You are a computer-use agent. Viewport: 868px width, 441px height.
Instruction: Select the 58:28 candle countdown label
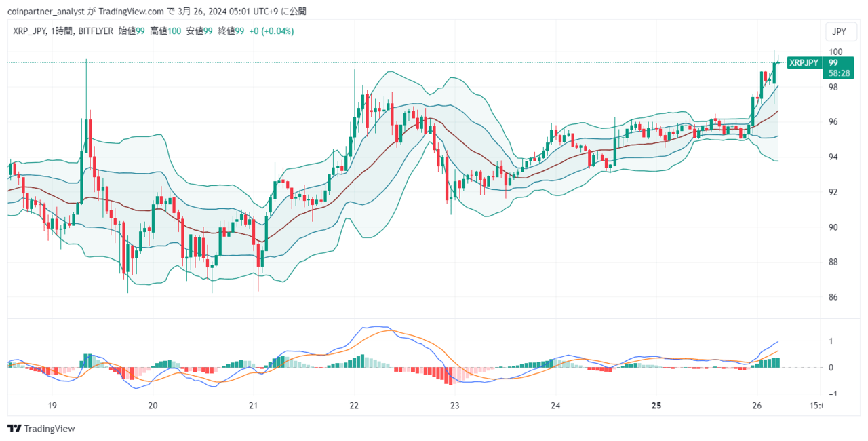tap(839, 72)
